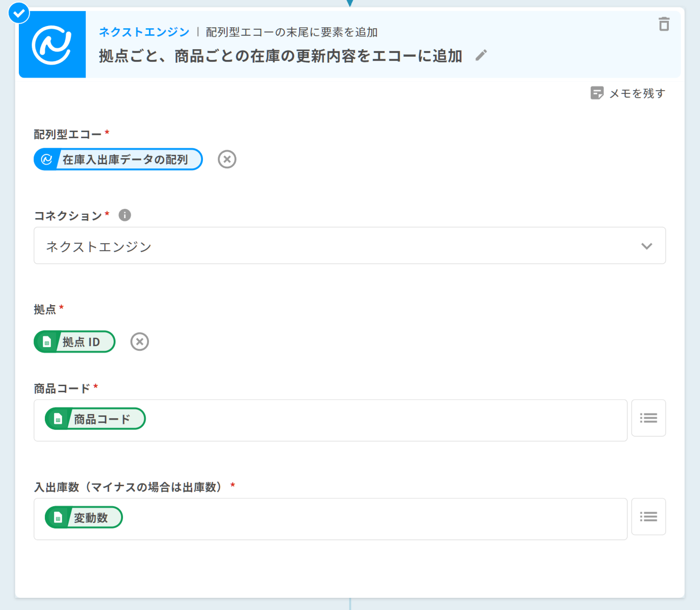Screen dimensions: 700x610
Task: Click the メモを残す note icon
Action: pyautogui.click(x=597, y=93)
